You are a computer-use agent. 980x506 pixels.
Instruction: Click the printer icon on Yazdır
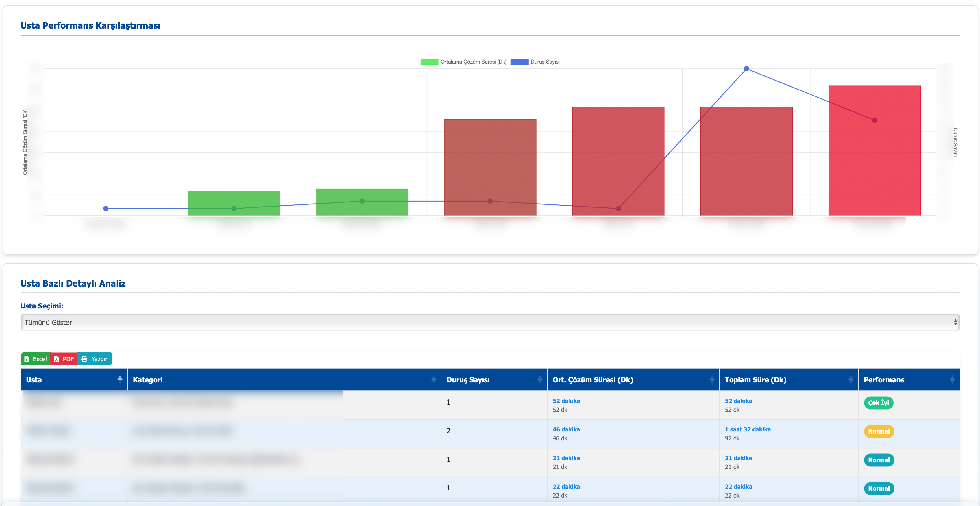(x=84, y=359)
